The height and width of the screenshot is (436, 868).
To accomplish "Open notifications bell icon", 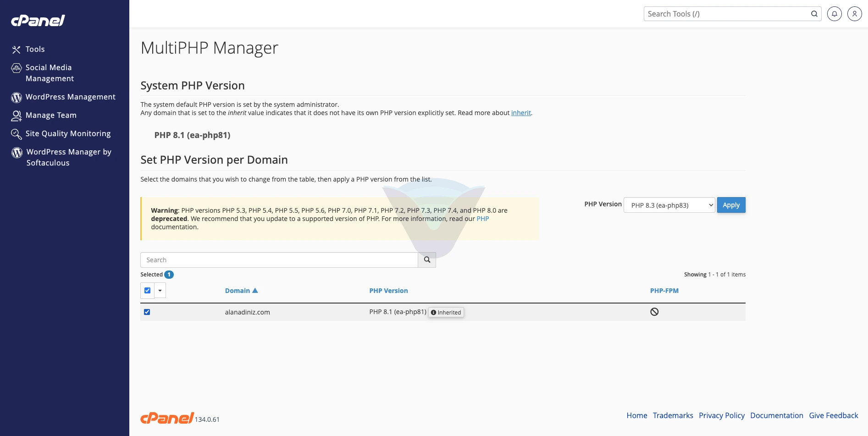I will 835,14.
